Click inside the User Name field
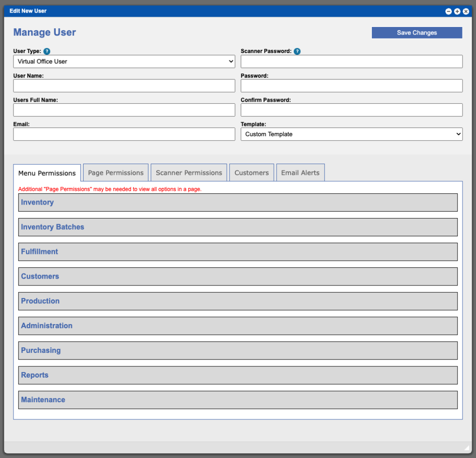Image resolution: width=476 pixels, height=458 pixels. (x=124, y=86)
